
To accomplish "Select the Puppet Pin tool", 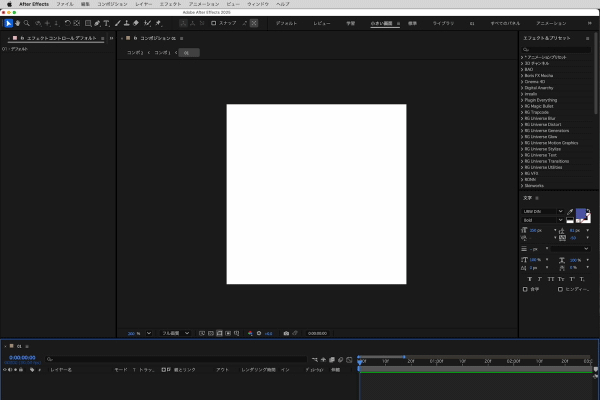I will [158, 23].
